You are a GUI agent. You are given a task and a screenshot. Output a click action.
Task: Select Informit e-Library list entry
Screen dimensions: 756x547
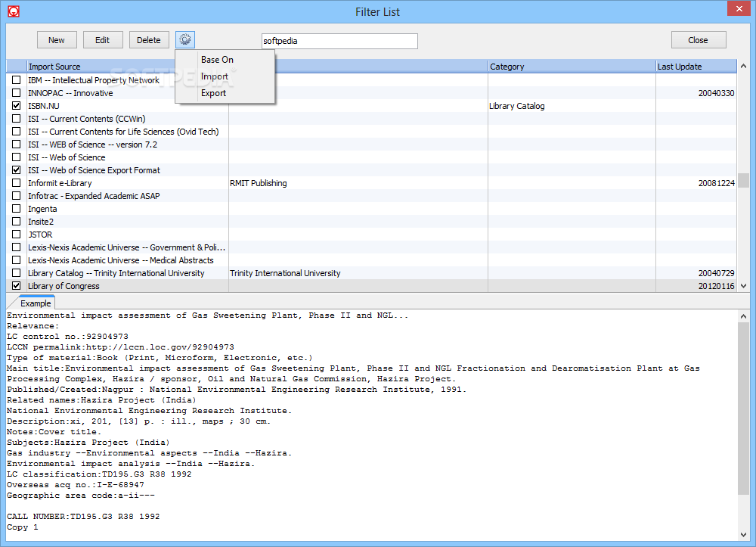pos(60,183)
